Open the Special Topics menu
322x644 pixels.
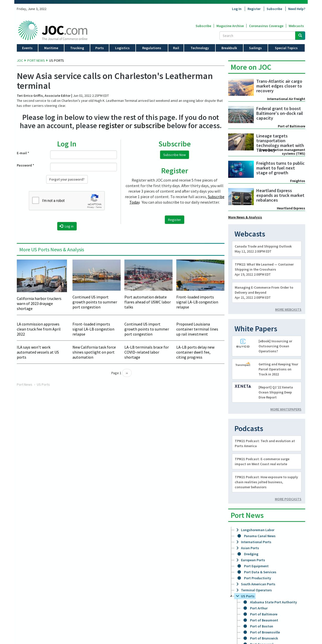pyautogui.click(x=286, y=48)
